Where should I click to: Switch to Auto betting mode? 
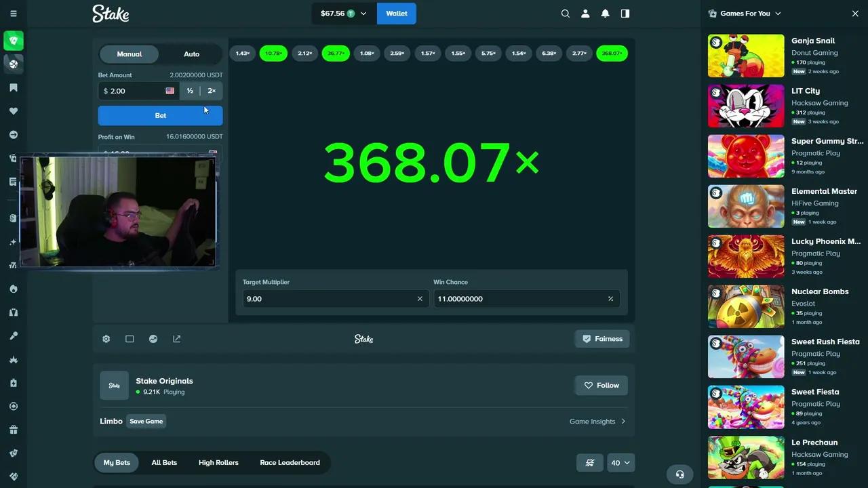click(x=192, y=54)
